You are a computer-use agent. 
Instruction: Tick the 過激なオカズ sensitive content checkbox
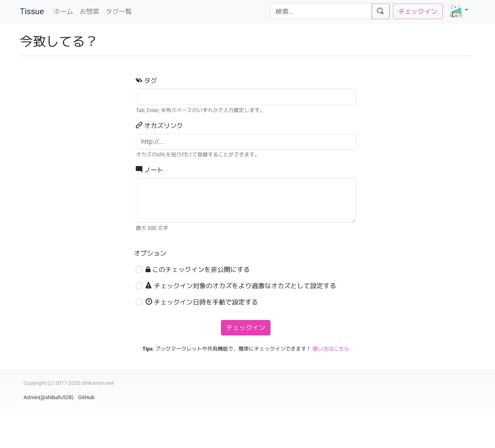(139, 286)
